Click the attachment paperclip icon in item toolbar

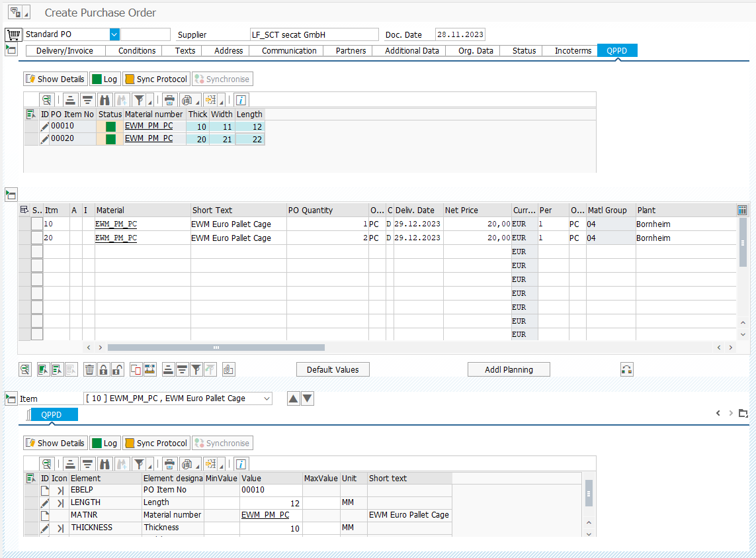pos(229,370)
